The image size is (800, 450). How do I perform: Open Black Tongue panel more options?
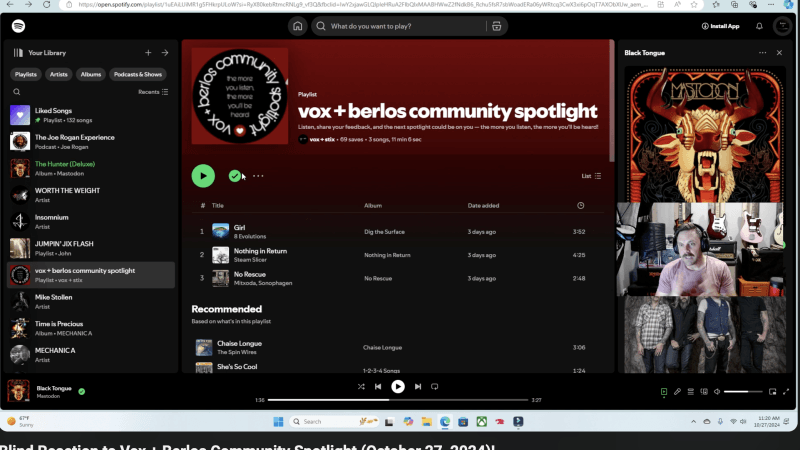pos(762,53)
